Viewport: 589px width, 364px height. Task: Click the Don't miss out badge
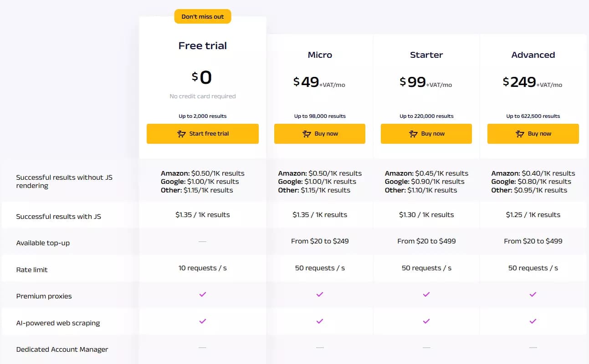(x=202, y=16)
